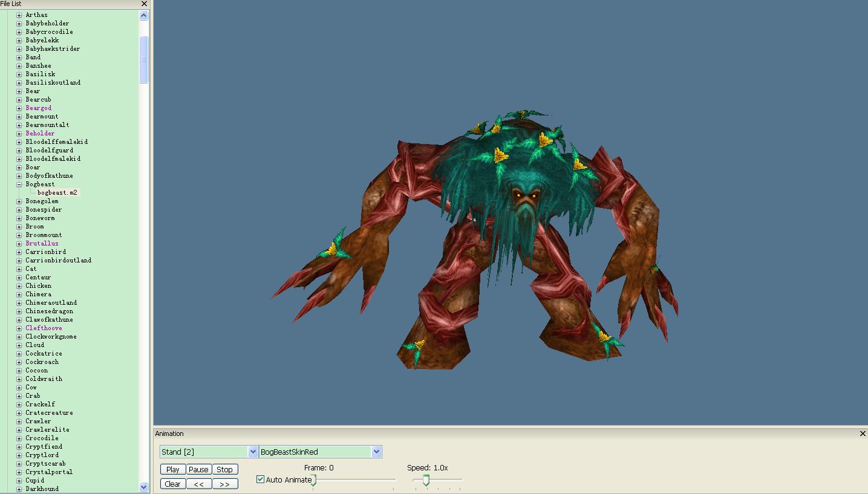The width and height of the screenshot is (868, 494).
Task: Select the Beargod entry
Action: pos(39,108)
